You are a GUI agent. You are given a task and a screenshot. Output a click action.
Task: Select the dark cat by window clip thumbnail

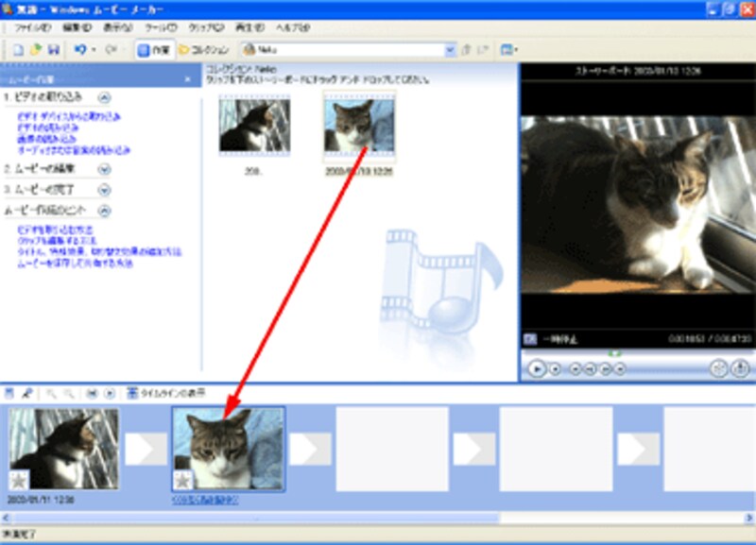coord(254,126)
